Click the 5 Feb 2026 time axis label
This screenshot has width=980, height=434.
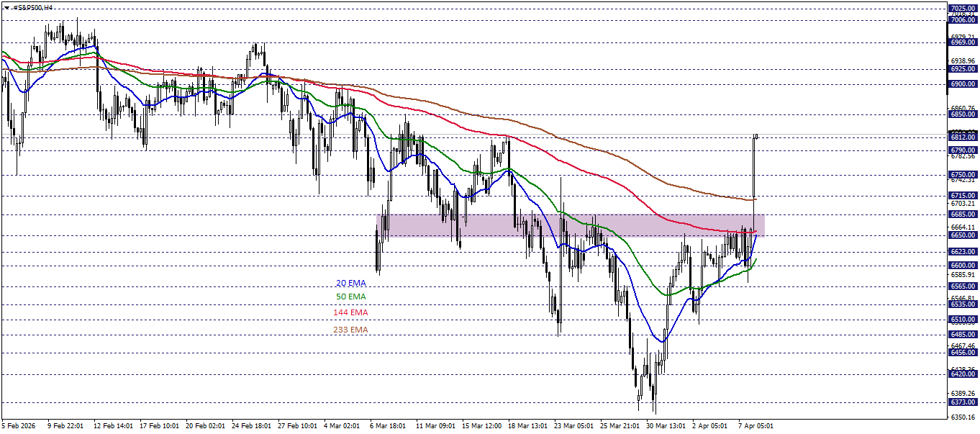pos(17,425)
